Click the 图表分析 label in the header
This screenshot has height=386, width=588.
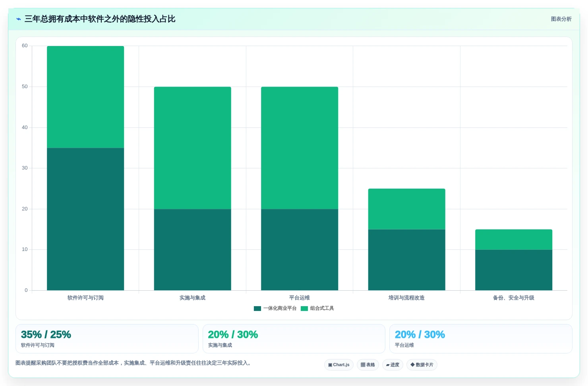(561, 19)
